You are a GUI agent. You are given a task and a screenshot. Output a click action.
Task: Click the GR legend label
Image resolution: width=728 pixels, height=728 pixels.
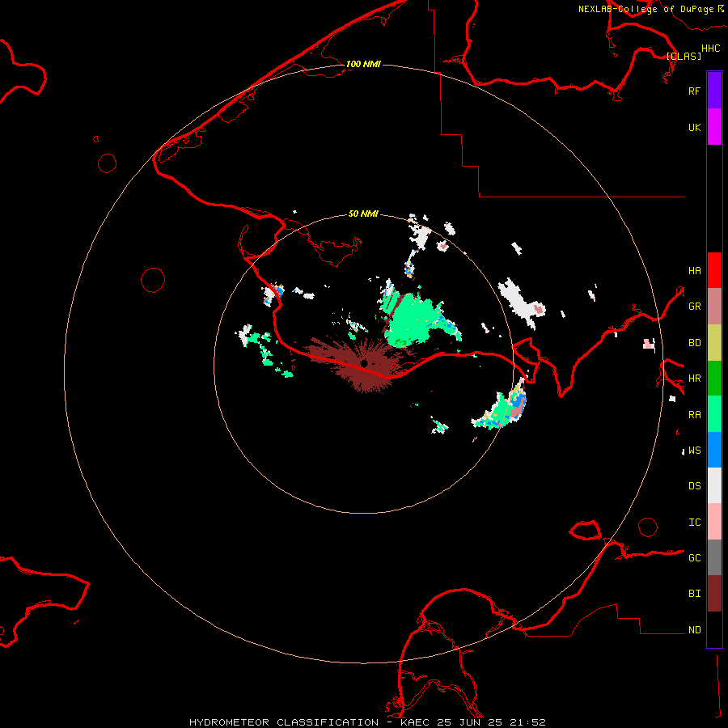click(x=694, y=307)
